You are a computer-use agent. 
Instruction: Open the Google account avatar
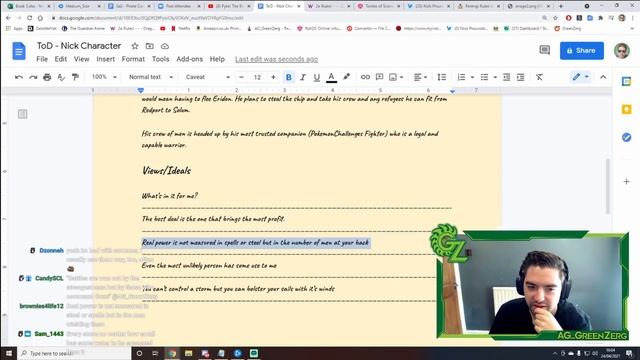(622, 51)
